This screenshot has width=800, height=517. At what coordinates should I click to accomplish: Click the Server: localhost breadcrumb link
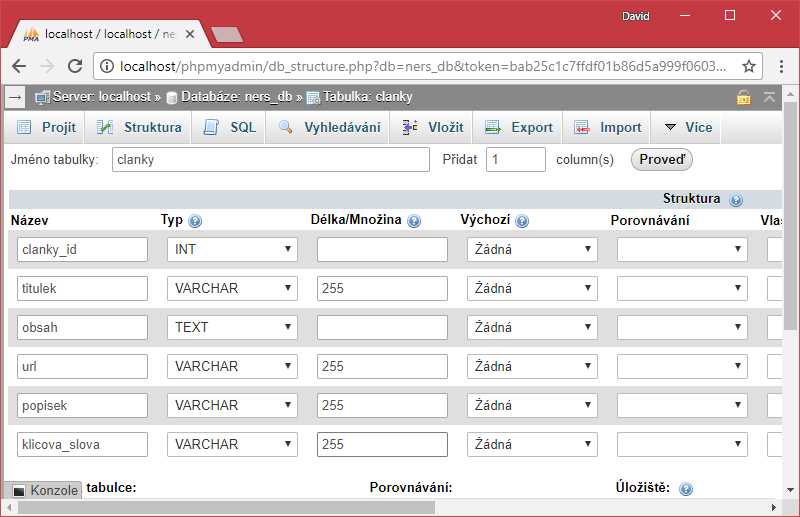(x=102, y=97)
